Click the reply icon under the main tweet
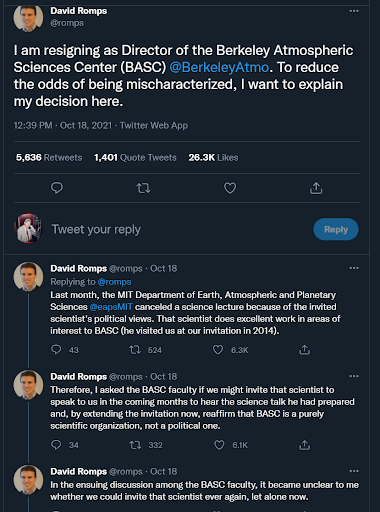Viewport: 380px width, 512px height. click(57, 188)
